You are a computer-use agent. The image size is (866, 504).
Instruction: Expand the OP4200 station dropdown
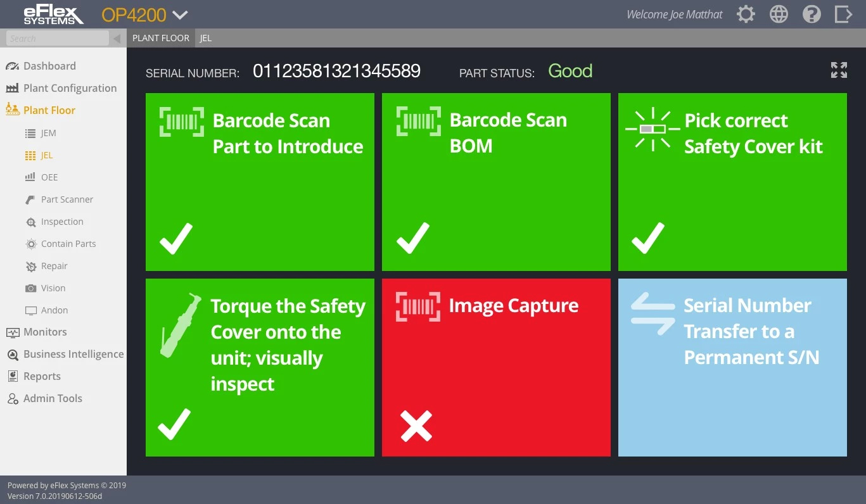(x=181, y=15)
